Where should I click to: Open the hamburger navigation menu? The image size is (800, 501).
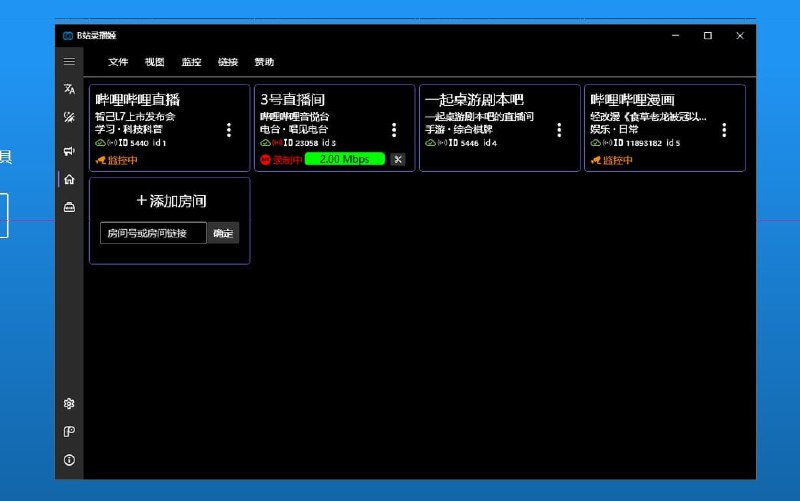coord(69,62)
